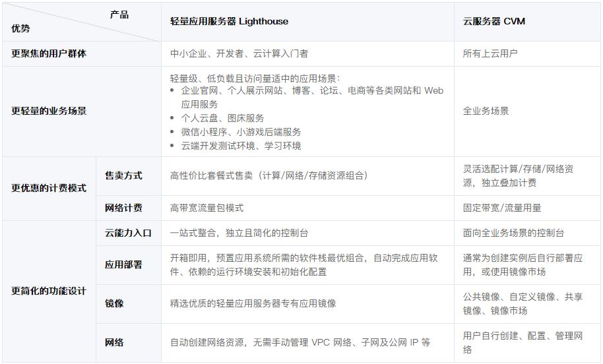Select the 更聚焦的用户群体 row label
The height and width of the screenshot is (364, 603).
(x=49, y=53)
